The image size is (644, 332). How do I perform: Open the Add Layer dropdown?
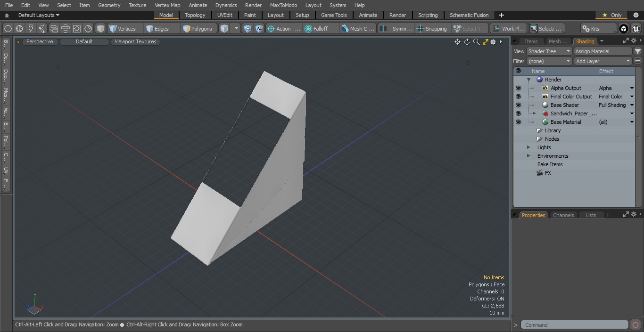[x=603, y=61]
